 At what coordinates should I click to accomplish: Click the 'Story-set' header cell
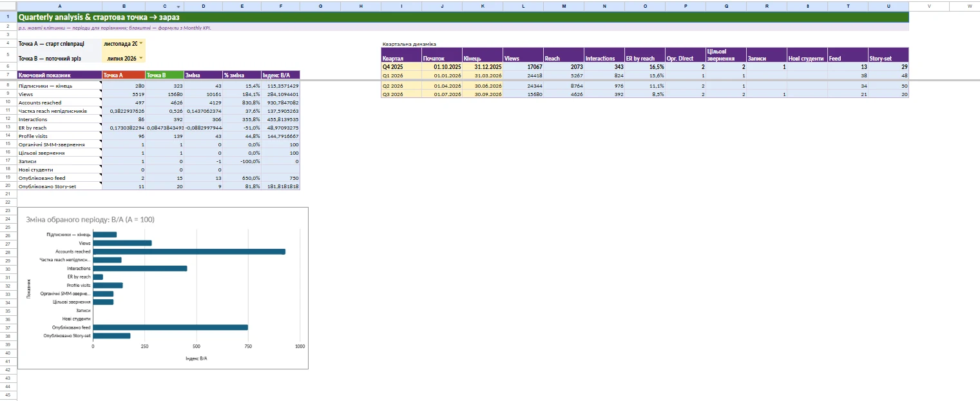889,55
